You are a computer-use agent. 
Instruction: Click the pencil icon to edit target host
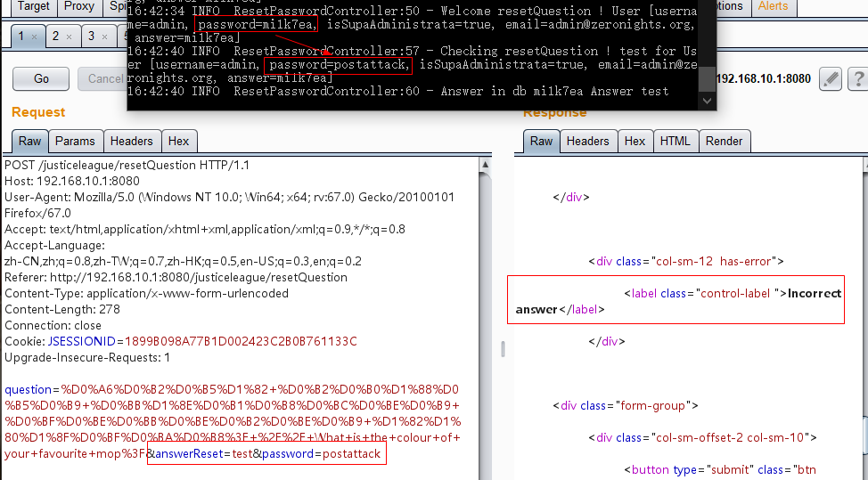(830, 79)
